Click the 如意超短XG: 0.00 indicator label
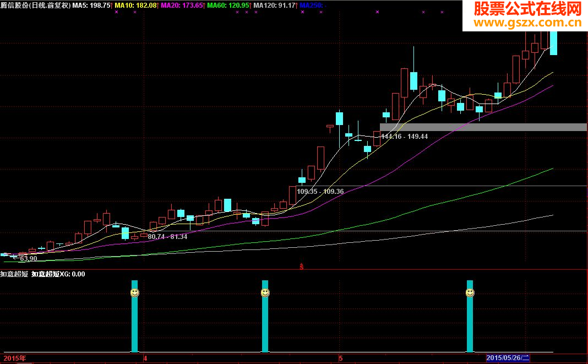 [58, 274]
